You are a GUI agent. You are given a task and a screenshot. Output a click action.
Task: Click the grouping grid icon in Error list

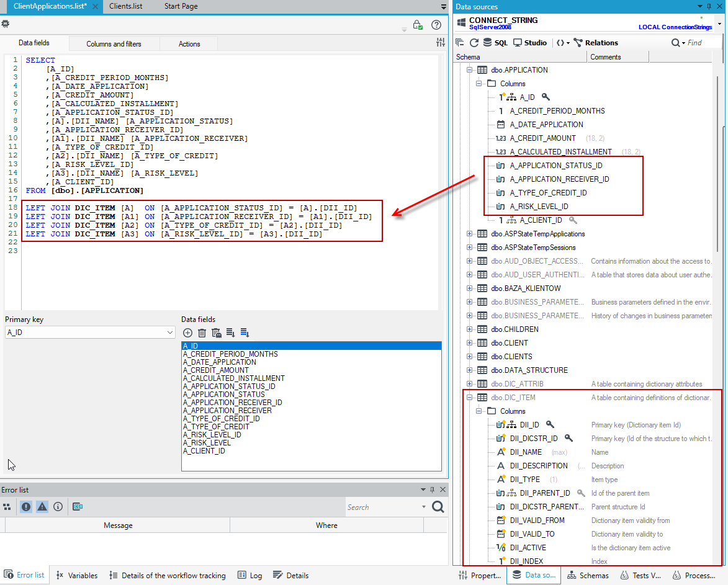click(x=7, y=507)
